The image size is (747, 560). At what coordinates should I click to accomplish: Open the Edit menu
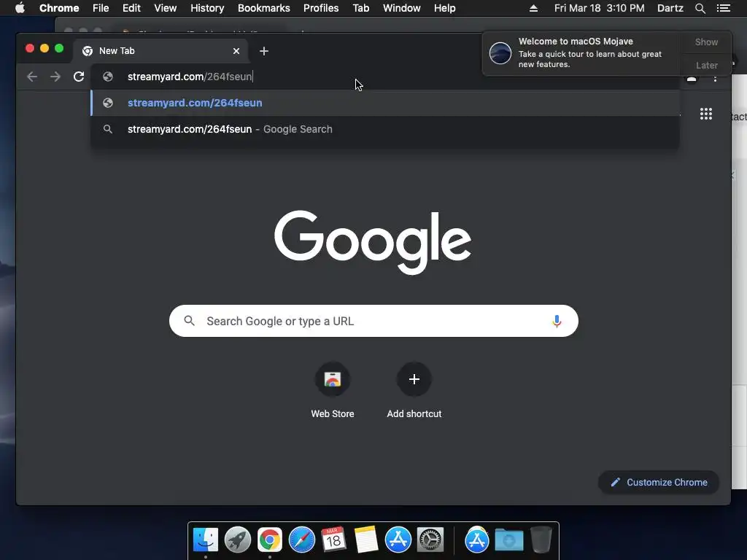[131, 8]
